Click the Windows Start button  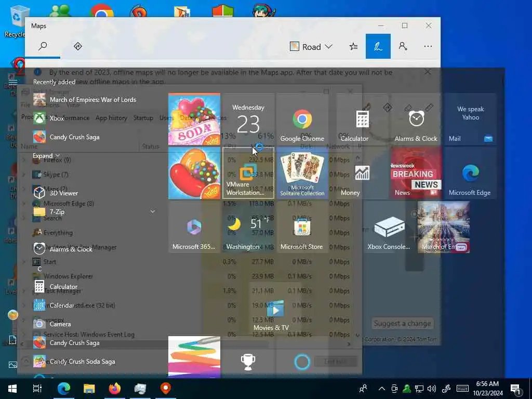coord(12,389)
